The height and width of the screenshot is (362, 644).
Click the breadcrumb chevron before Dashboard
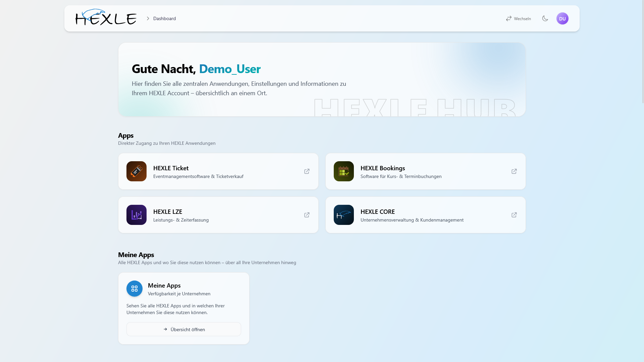coord(148,18)
